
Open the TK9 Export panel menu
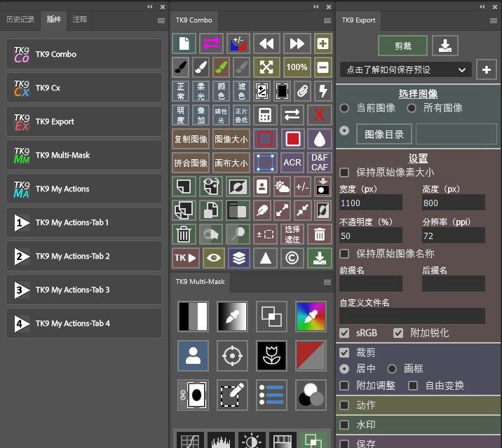pyautogui.click(x=494, y=20)
